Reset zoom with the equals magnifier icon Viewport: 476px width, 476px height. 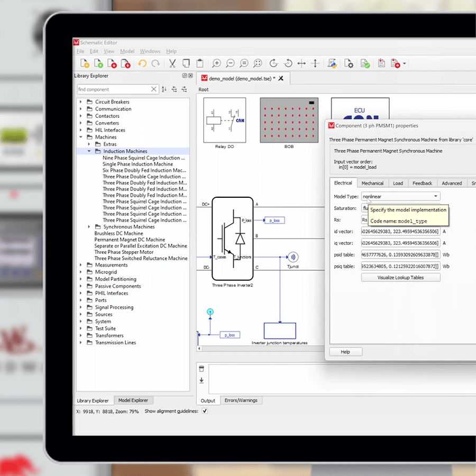pos(244,63)
